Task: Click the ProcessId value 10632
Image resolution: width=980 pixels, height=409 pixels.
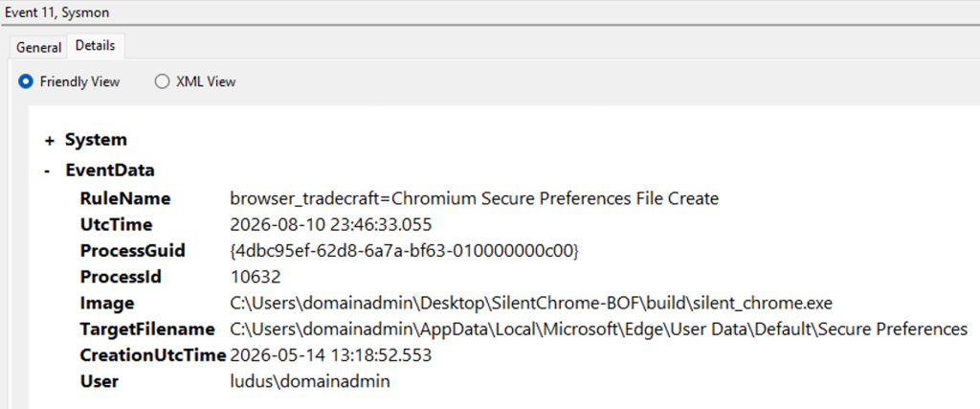Action: click(256, 277)
